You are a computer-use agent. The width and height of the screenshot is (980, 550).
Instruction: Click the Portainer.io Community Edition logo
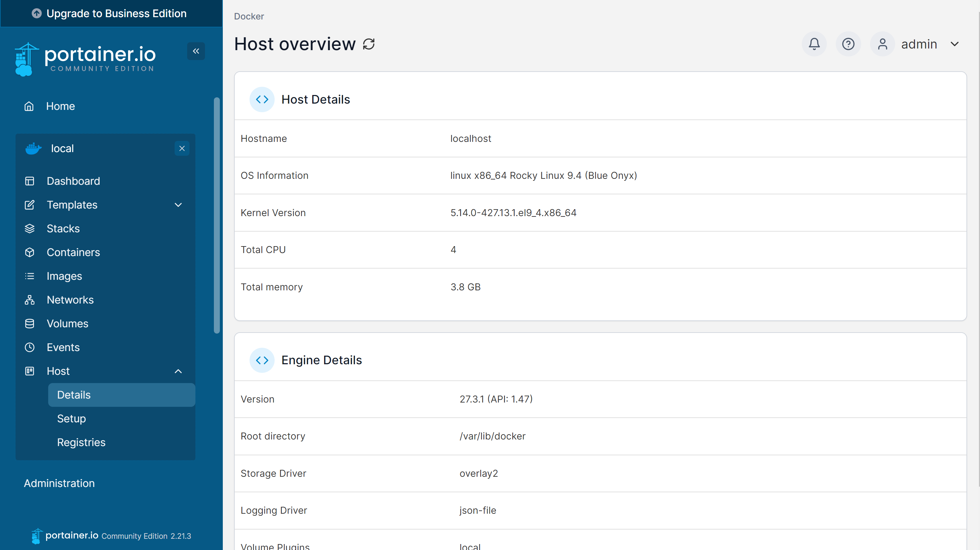85,59
